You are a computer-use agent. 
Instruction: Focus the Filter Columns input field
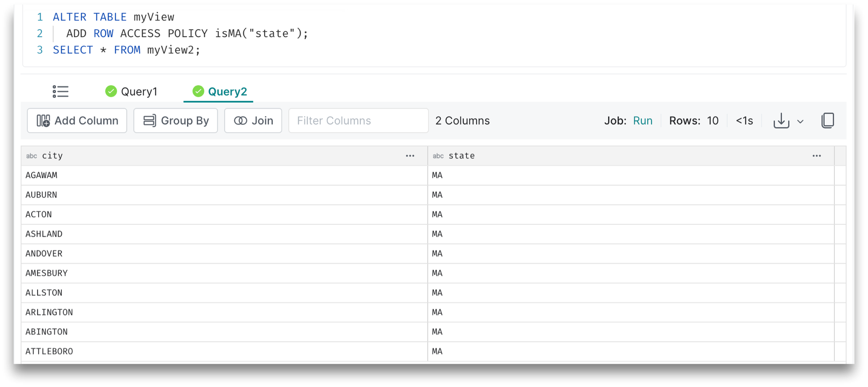coord(358,121)
